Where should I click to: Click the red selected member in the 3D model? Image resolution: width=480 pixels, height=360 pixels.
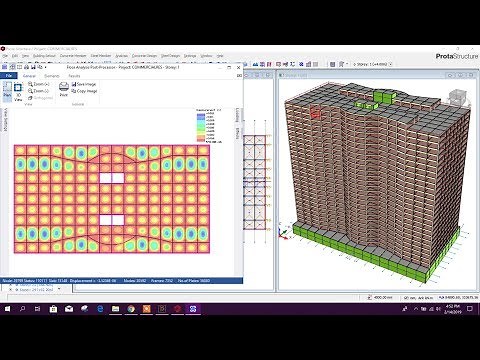(315, 112)
